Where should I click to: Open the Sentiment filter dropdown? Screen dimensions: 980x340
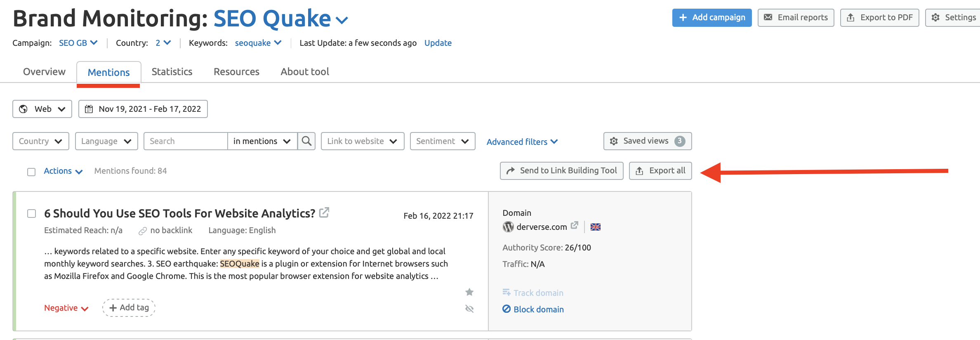[x=443, y=141]
